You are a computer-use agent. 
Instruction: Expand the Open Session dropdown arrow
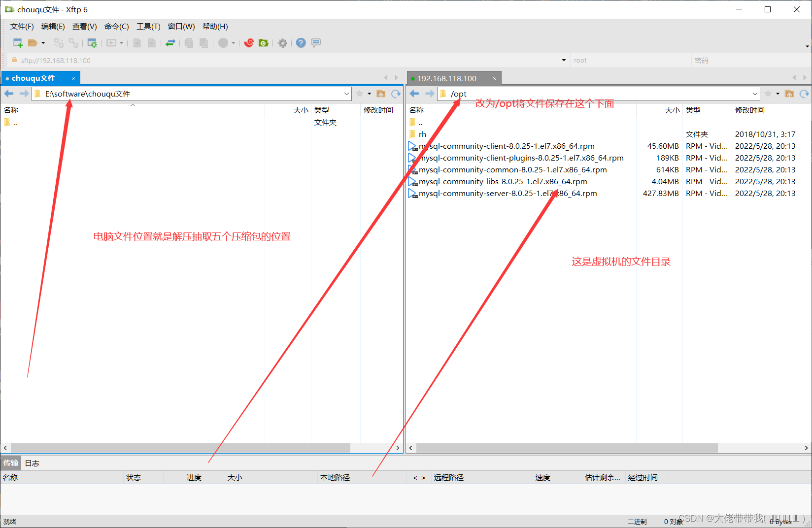43,43
